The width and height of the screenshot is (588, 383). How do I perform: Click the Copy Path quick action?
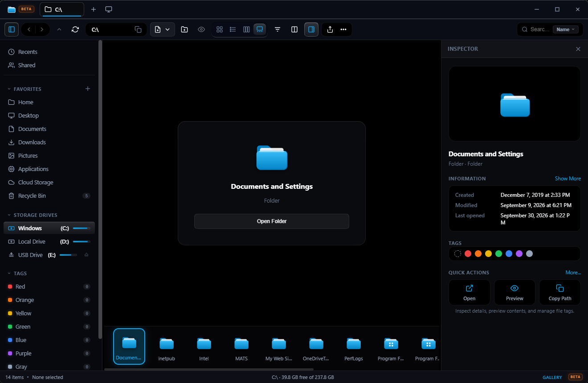click(560, 292)
